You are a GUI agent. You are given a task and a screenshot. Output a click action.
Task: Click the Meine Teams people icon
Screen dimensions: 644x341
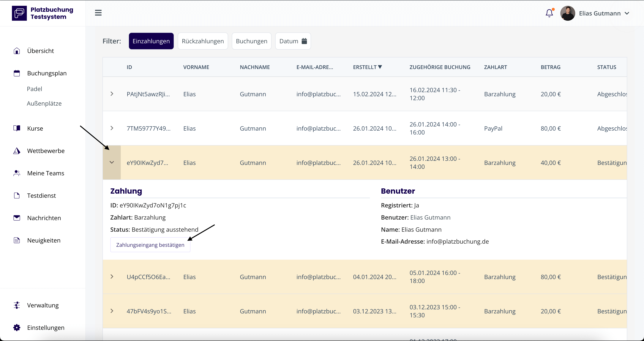17,173
